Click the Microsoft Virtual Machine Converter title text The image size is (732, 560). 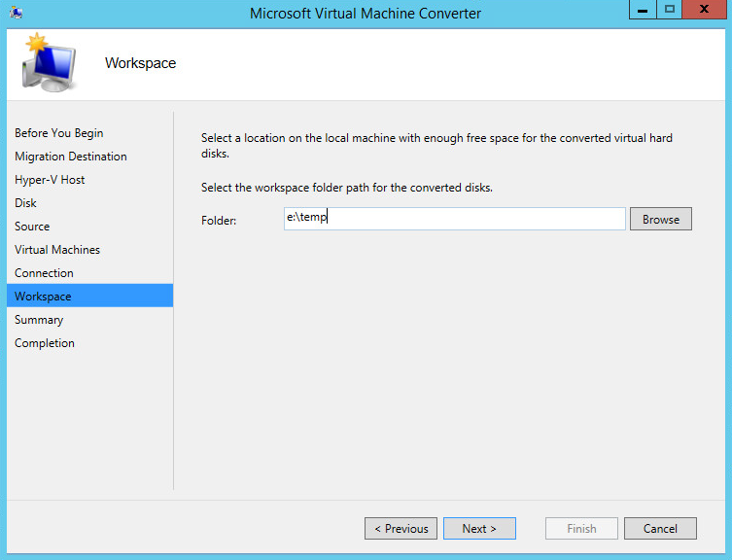366,13
